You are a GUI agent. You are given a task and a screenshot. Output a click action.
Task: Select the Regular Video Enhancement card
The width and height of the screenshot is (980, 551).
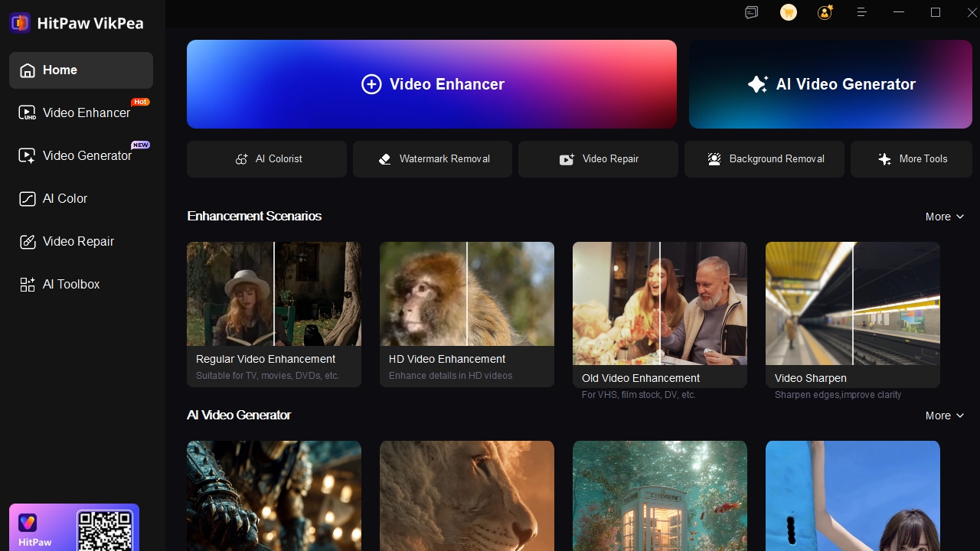[x=274, y=315]
